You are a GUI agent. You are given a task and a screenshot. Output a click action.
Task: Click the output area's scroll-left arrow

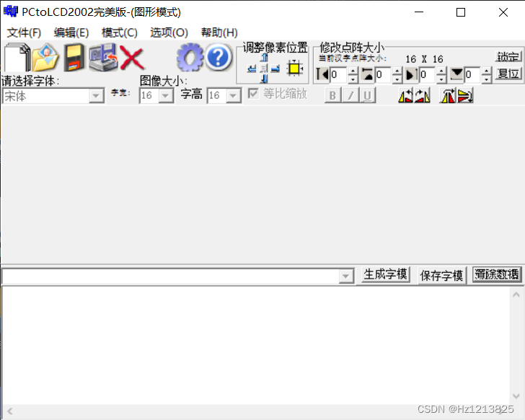[9, 411]
